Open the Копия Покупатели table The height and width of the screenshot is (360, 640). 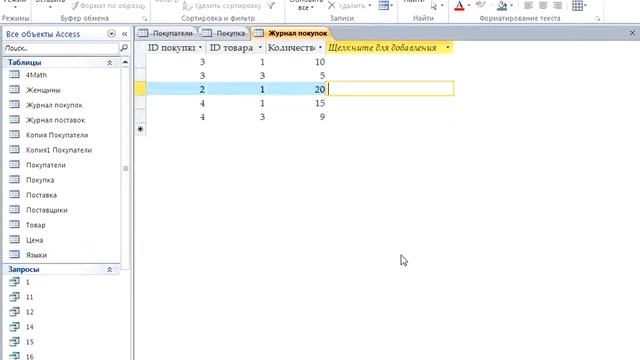57,135
